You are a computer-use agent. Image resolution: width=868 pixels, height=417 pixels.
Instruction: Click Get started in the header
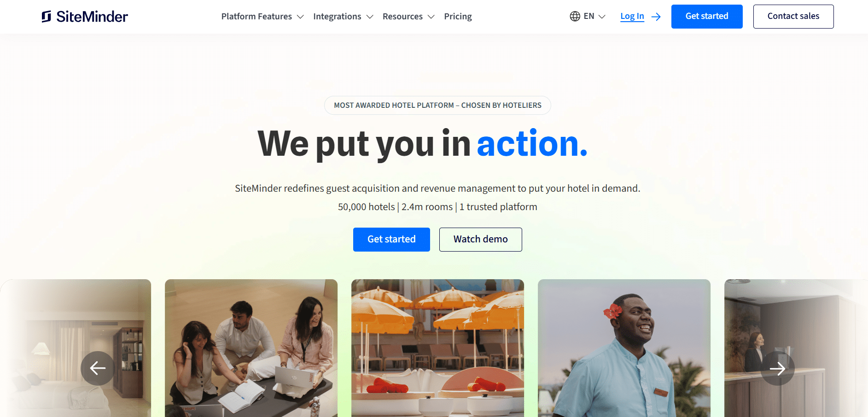tap(707, 17)
